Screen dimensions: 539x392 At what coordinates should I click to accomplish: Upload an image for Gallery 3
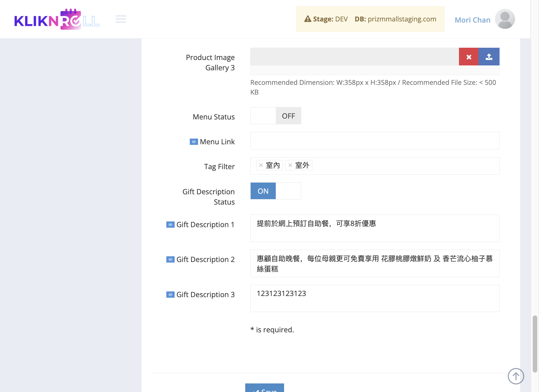pos(489,57)
